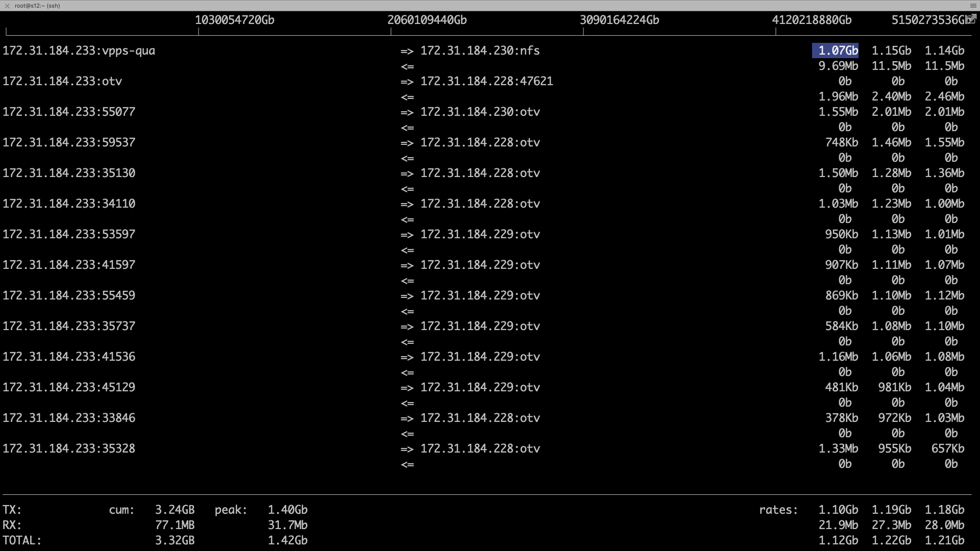Select cumulative TX value 3.24GB
This screenshot has width=980, height=551.
(175, 510)
